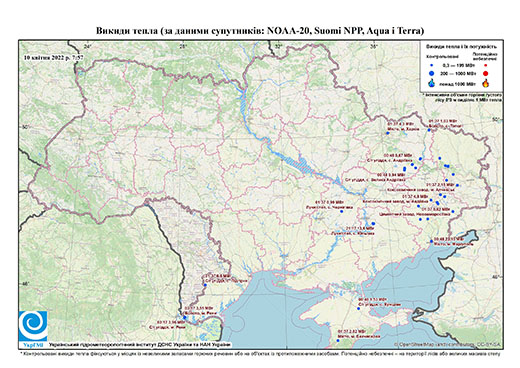Click the blue flame legend icon
This screenshot has height=368, width=520.
coord(432,83)
